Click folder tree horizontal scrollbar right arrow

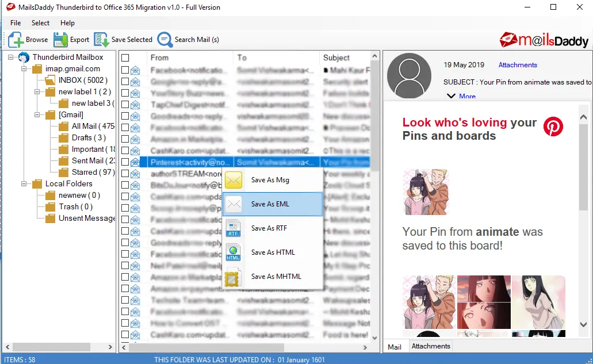[x=110, y=347]
